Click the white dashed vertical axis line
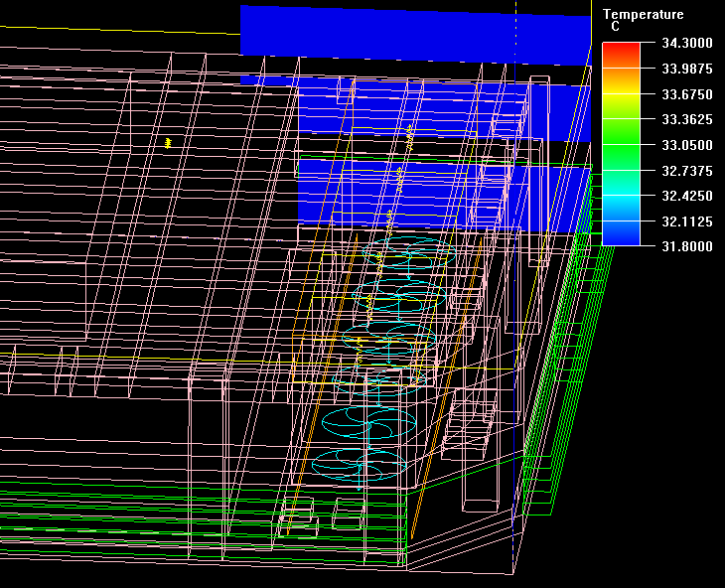725x588 pixels. tap(515, 40)
